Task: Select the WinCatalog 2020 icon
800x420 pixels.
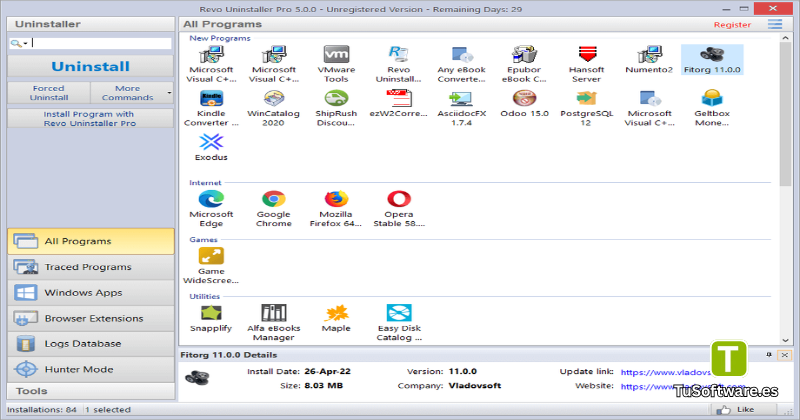Action: pos(273,98)
